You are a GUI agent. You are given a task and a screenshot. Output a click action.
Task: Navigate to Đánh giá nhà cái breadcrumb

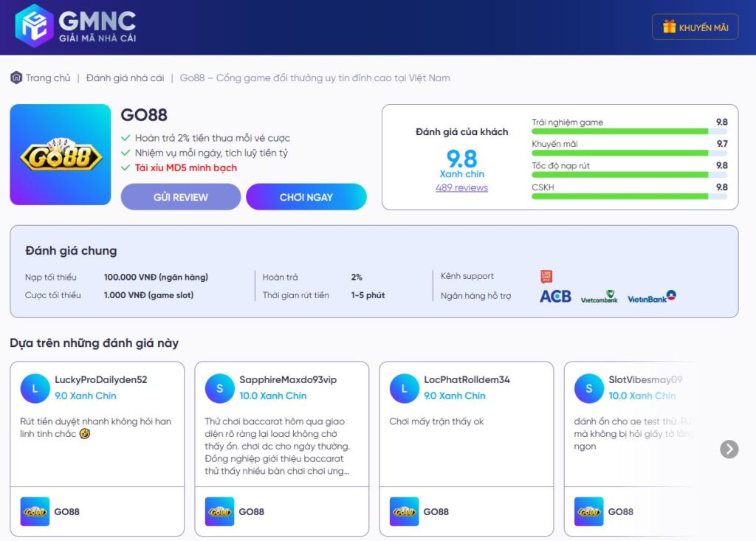tap(125, 77)
